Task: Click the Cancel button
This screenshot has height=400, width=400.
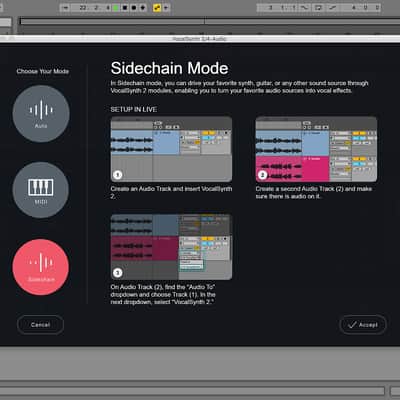Action: [40, 325]
